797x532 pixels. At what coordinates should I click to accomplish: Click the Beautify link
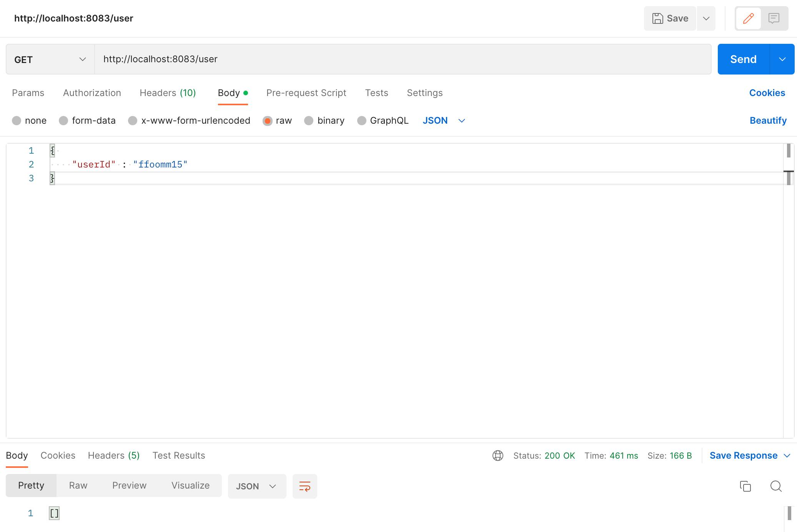(x=768, y=121)
